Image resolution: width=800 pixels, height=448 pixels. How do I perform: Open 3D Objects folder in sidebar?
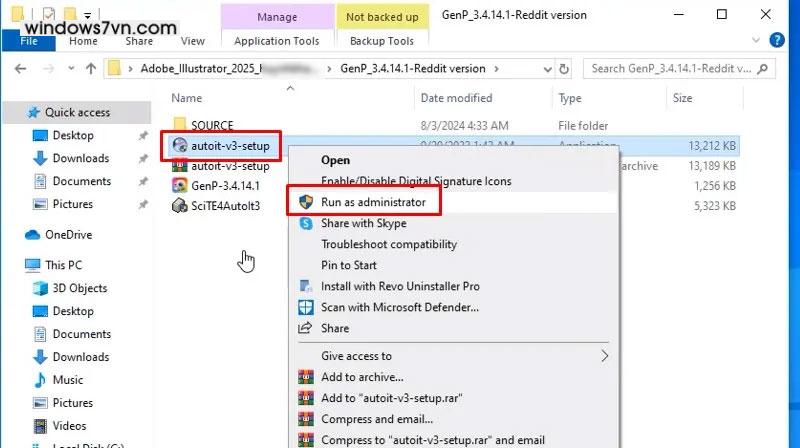click(x=81, y=289)
